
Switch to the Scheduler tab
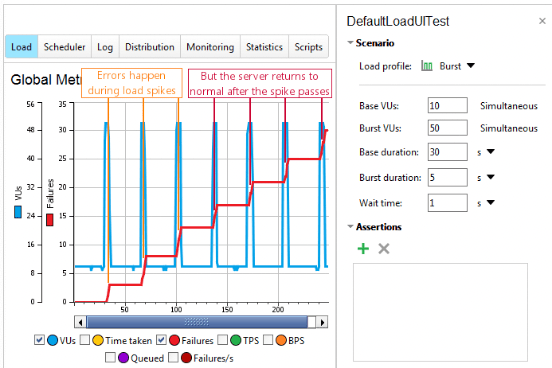point(64,46)
